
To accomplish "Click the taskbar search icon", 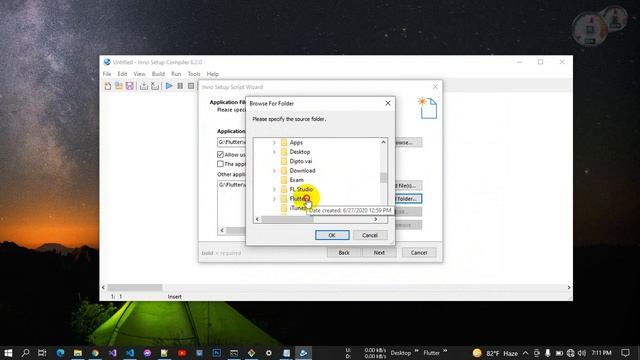I will (25, 353).
